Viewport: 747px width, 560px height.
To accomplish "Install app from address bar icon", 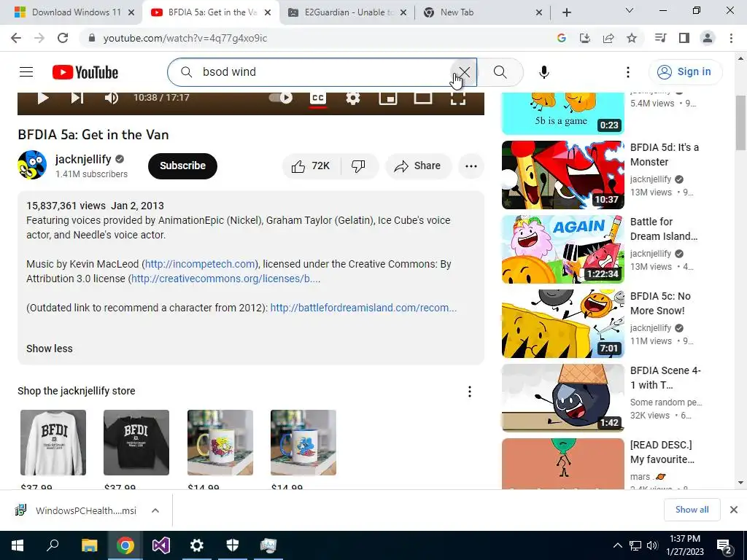I will pos(585,38).
